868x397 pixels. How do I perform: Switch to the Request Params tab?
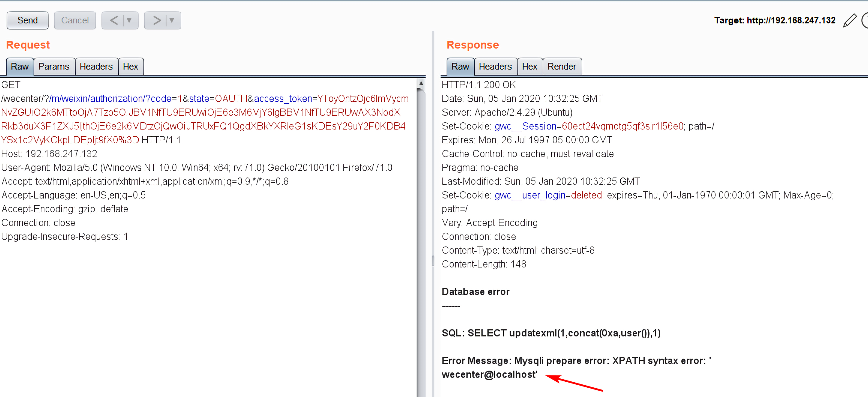54,67
